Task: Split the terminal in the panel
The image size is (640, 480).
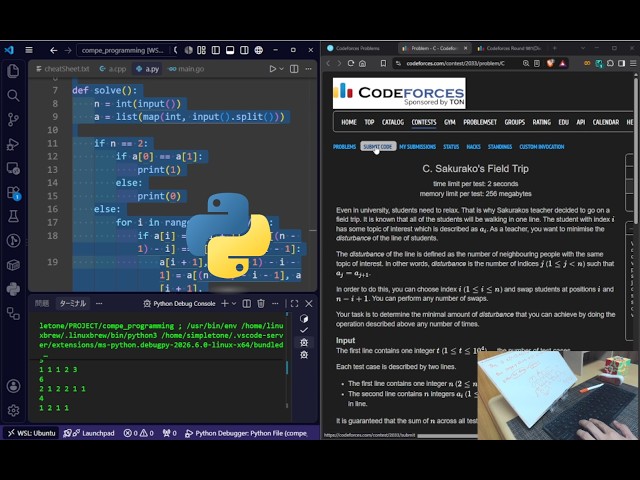Action: click(247, 303)
